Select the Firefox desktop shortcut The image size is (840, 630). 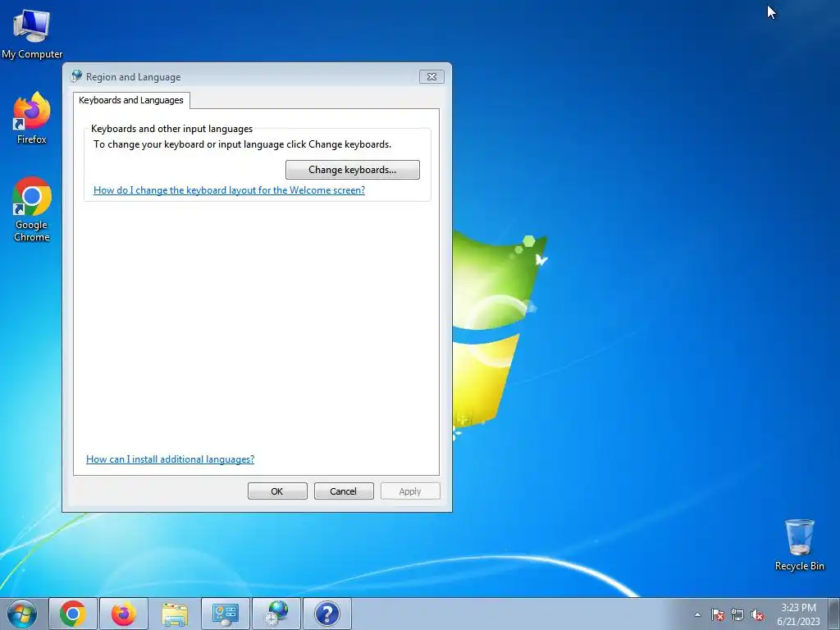(x=32, y=118)
